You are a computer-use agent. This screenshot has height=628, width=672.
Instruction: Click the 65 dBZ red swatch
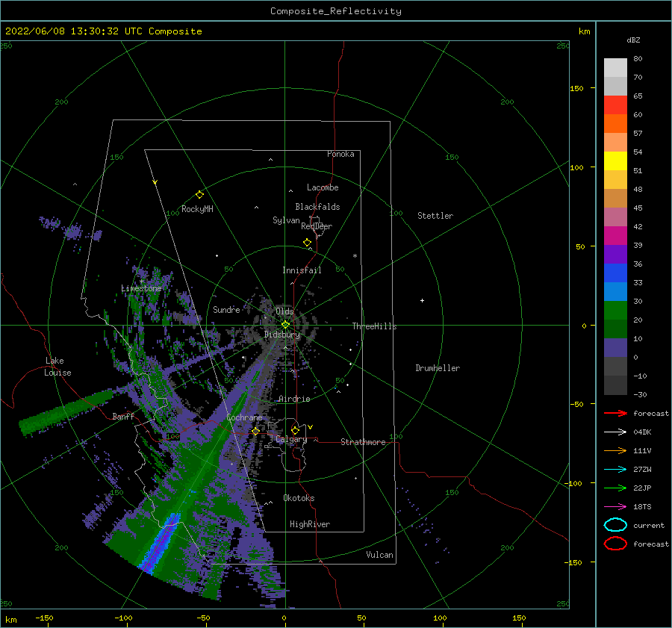tap(615, 105)
